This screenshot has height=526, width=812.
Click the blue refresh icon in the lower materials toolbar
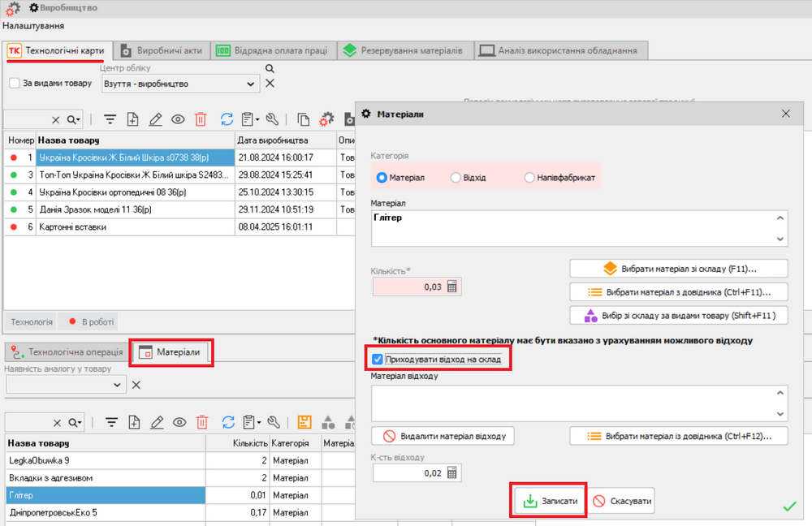tap(228, 421)
